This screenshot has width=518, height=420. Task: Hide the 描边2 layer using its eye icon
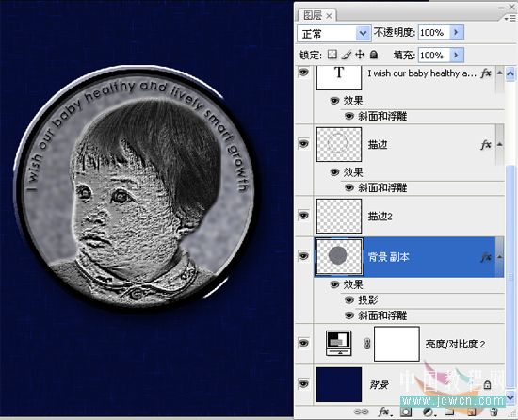(x=303, y=216)
